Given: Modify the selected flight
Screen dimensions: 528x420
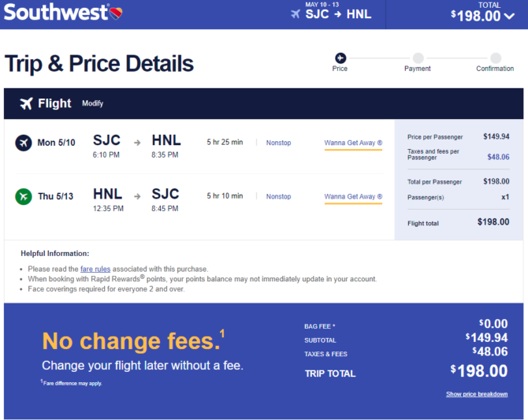Looking at the screenshot, I should pos(93,103).
